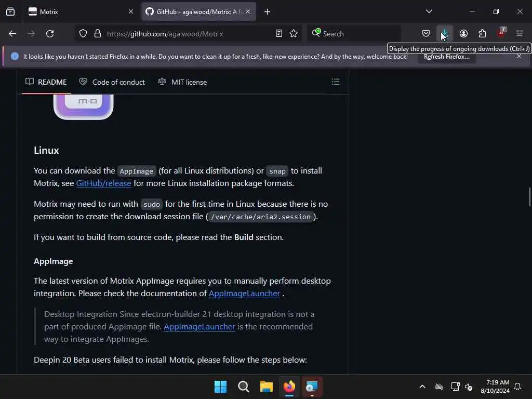Screen dimensions: 532x399
Task: Open a new browser tab
Action: tap(268, 12)
